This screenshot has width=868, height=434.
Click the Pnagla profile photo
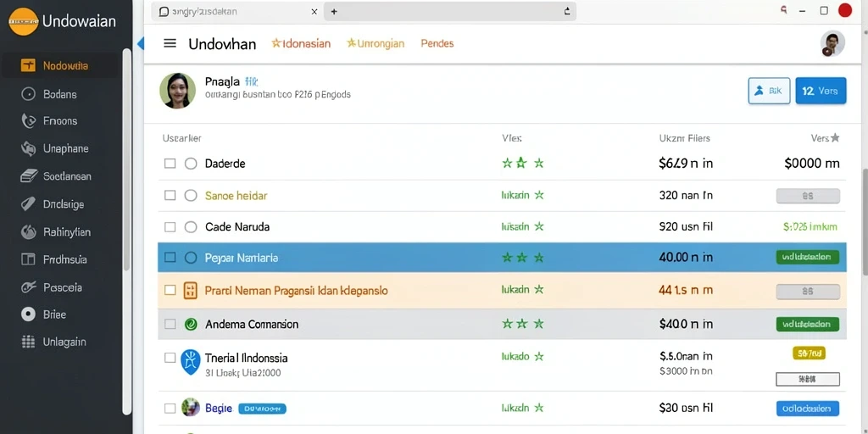[x=177, y=90]
